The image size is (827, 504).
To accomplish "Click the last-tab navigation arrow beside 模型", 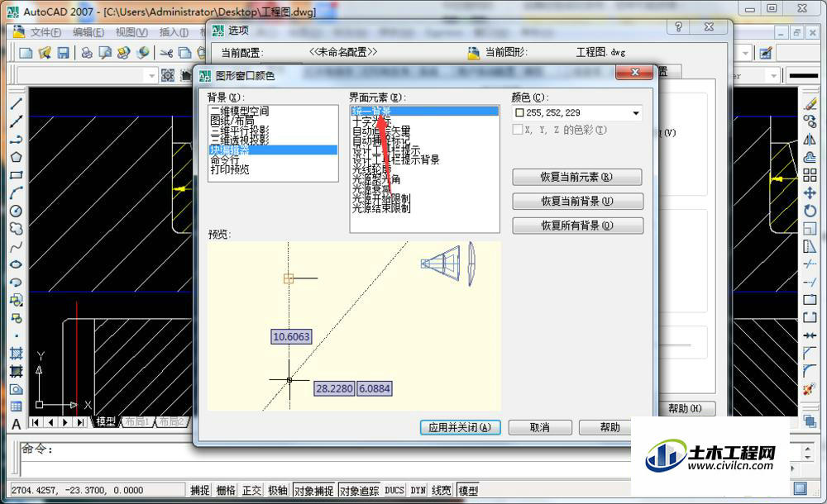I will tap(80, 421).
